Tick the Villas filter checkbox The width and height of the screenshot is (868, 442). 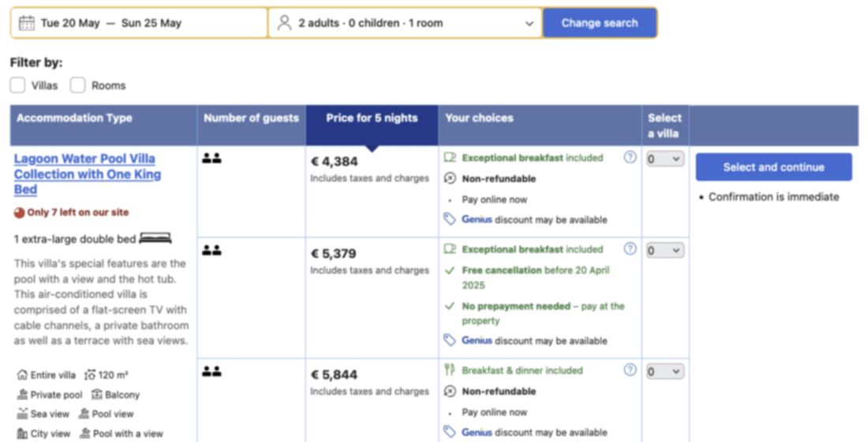coord(17,85)
